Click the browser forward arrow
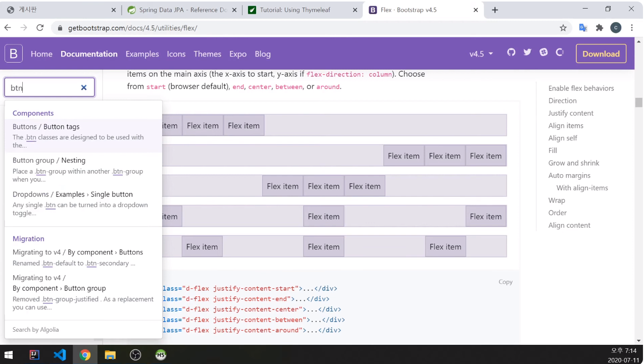 [x=24, y=28]
